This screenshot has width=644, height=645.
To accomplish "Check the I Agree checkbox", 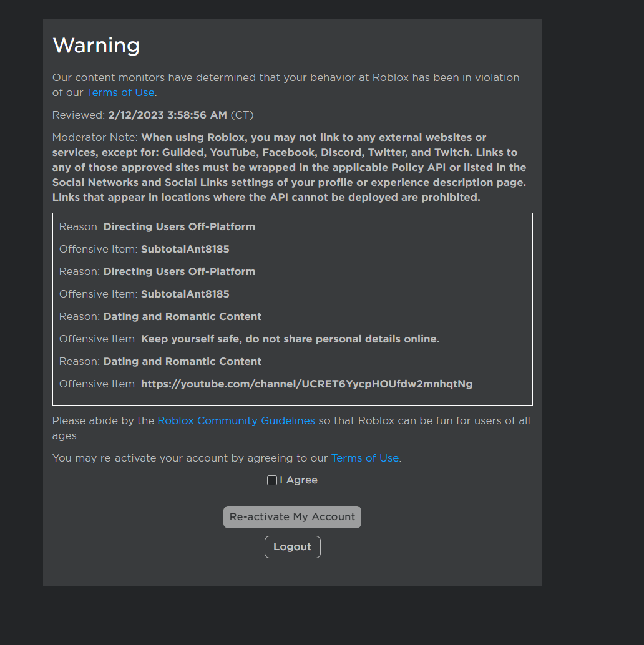I will (x=272, y=480).
